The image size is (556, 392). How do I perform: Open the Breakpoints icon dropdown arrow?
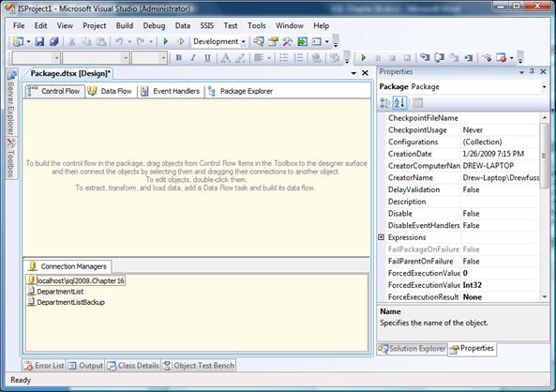(511, 57)
